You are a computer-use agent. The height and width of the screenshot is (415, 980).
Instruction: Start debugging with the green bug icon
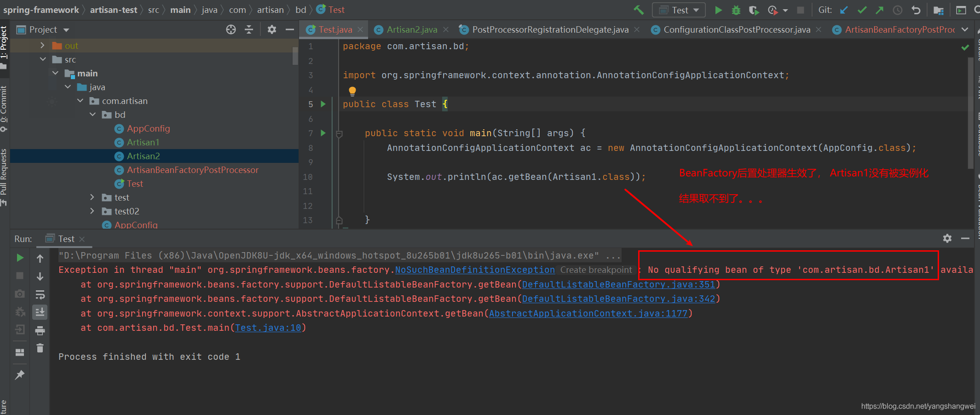pos(736,10)
